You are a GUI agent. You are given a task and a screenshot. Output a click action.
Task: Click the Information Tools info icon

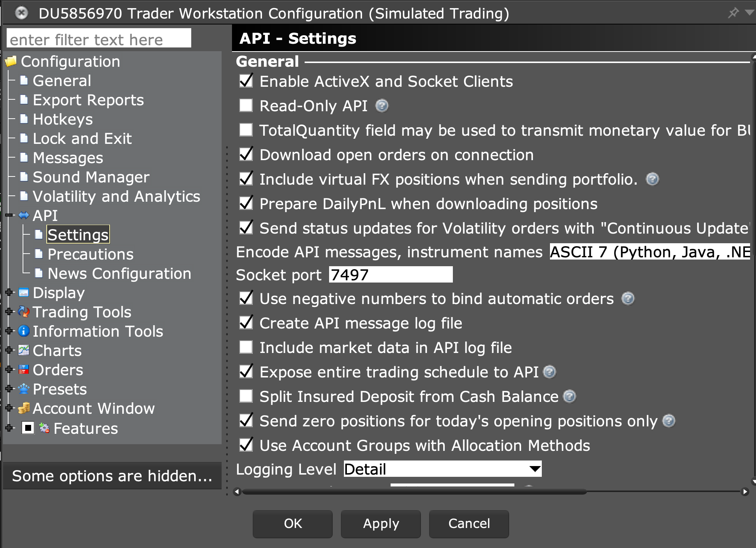[23, 331]
